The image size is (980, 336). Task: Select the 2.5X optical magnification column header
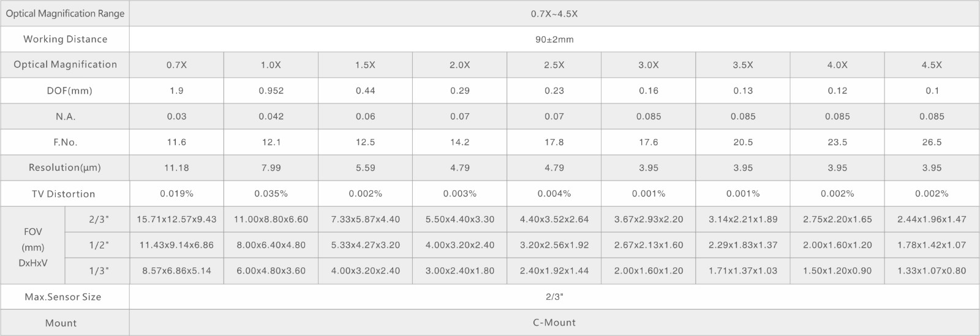554,65
